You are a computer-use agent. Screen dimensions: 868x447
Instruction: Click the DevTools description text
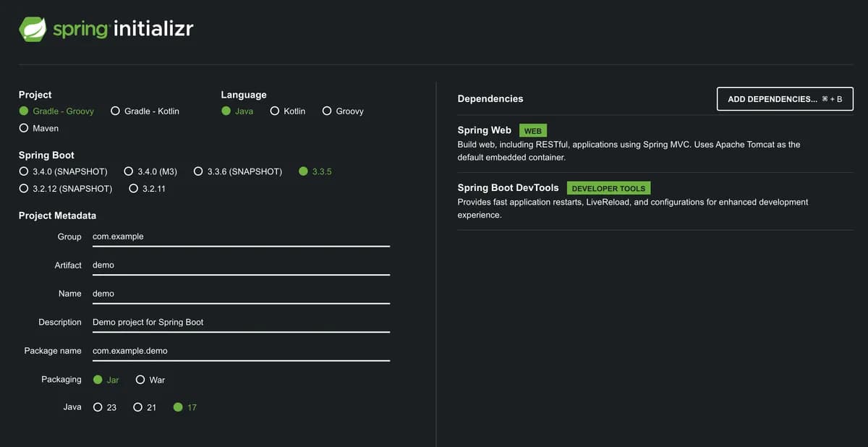click(633, 208)
